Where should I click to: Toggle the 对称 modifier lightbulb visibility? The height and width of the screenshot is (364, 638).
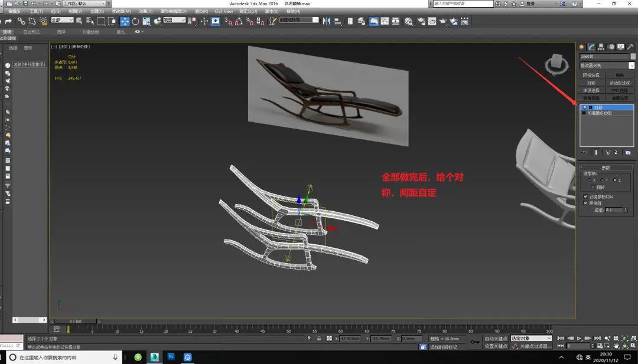[x=584, y=107]
